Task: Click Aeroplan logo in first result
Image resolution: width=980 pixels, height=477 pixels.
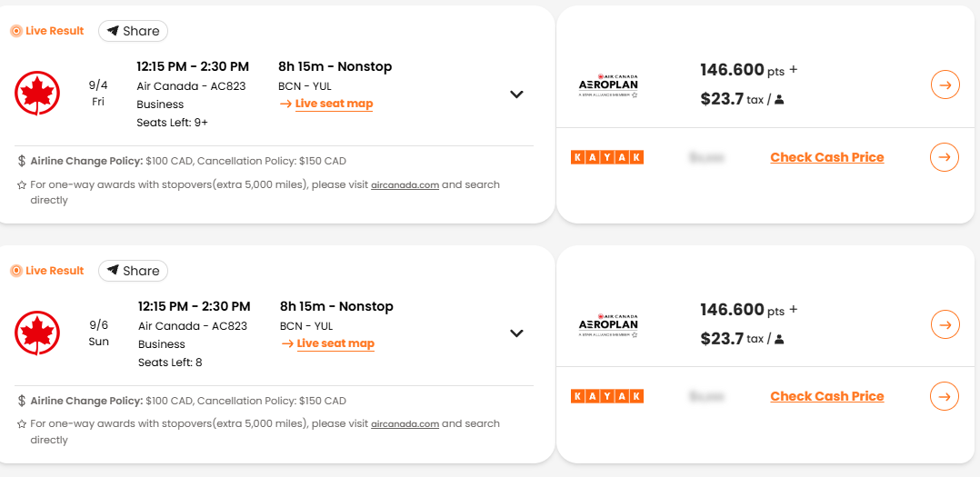Action: click(608, 85)
